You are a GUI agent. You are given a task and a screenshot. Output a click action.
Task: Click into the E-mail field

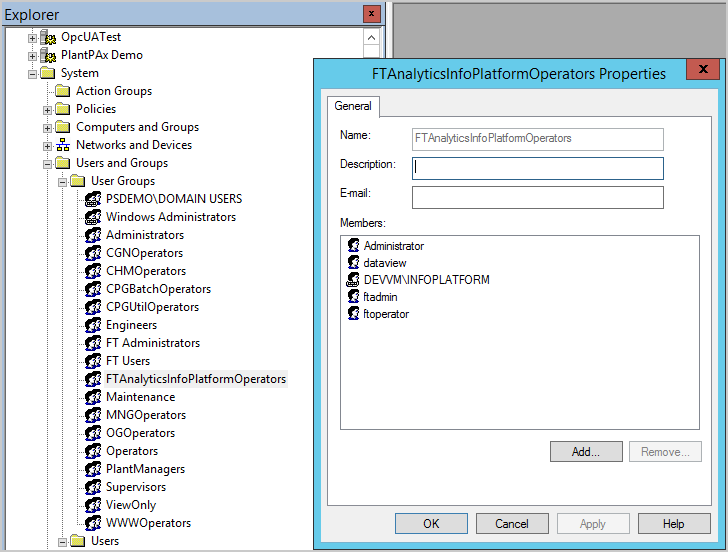click(x=538, y=197)
